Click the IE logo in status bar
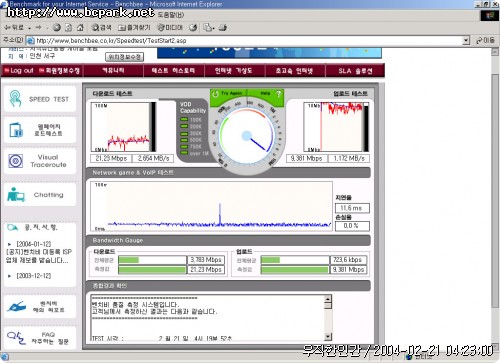This screenshot has width=500, height=363. 4,357
